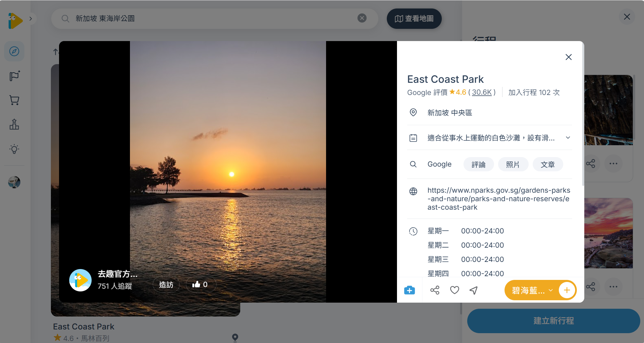Click the East Coast Park result card title
Image resolution: width=644 pixels, height=343 pixels.
coord(84,327)
